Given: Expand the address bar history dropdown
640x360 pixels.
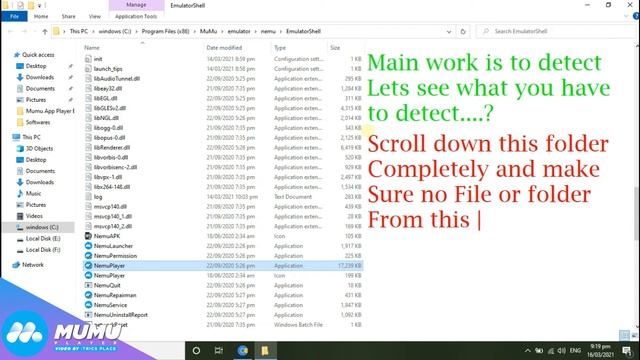Looking at the screenshot, I should coord(449,31).
